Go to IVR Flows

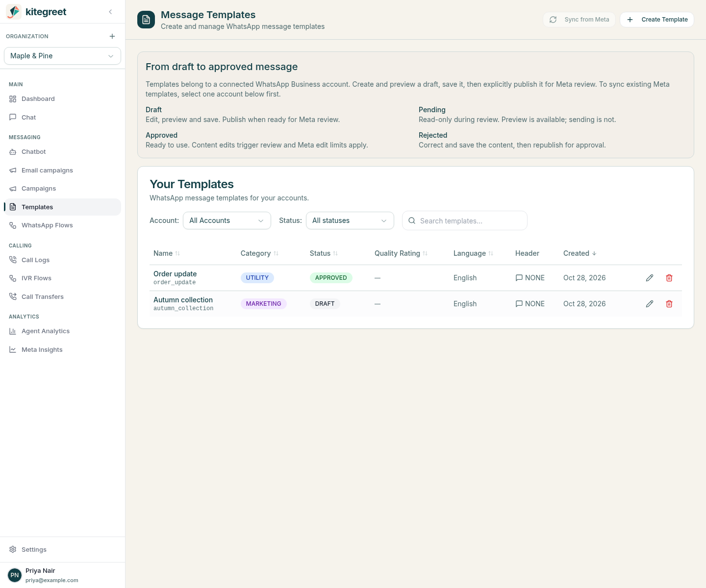[62, 278]
